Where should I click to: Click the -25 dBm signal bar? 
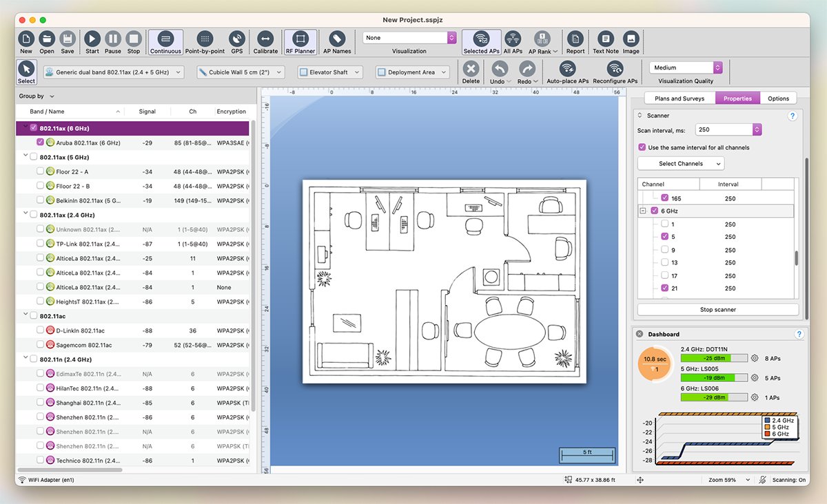point(713,358)
